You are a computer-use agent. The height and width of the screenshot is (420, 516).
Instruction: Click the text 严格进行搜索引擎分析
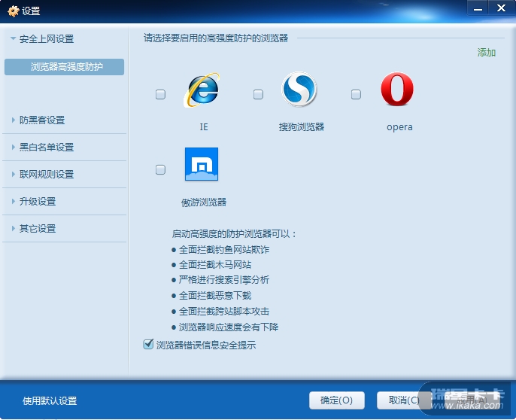[x=224, y=280]
